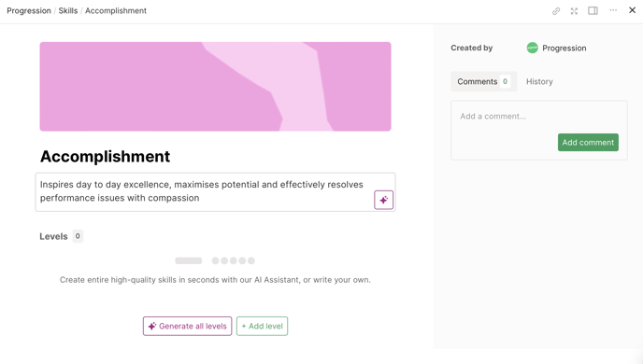Edit the Accomplishment title heading

pos(105,157)
